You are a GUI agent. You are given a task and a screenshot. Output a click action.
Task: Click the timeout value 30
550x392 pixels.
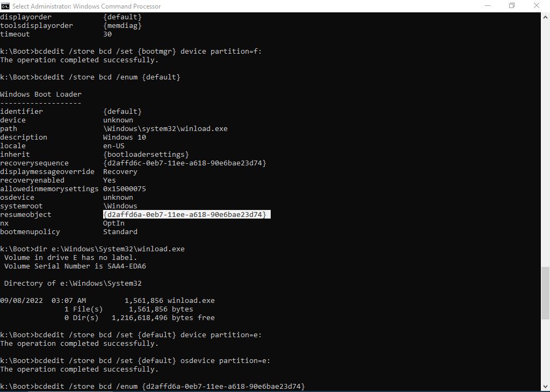pyautogui.click(x=107, y=34)
